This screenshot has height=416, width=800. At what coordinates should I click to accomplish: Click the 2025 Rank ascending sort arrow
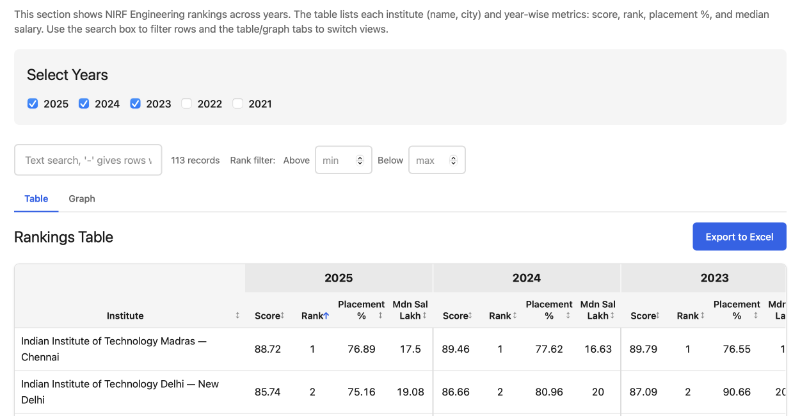[326, 316]
